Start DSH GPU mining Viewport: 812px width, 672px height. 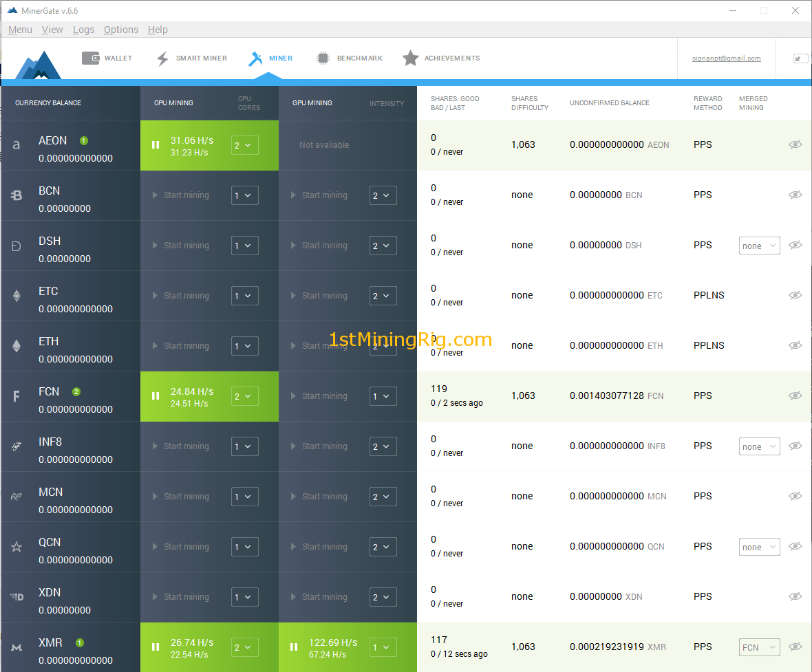tap(319, 246)
